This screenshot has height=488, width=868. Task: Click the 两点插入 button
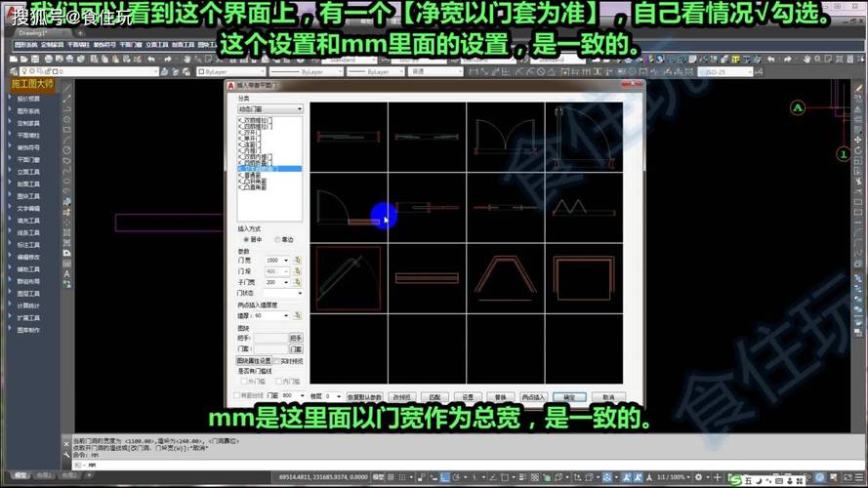coord(532,397)
